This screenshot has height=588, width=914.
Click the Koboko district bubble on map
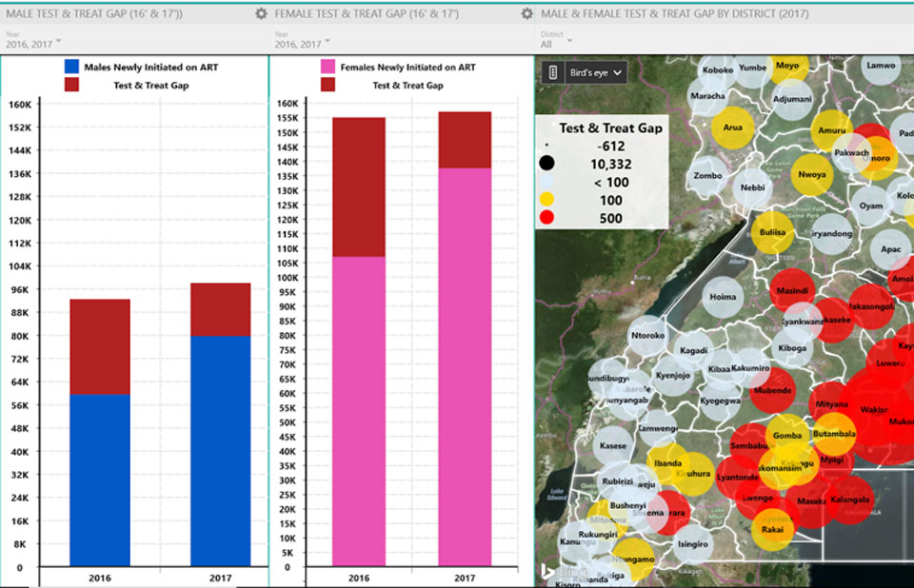718,69
